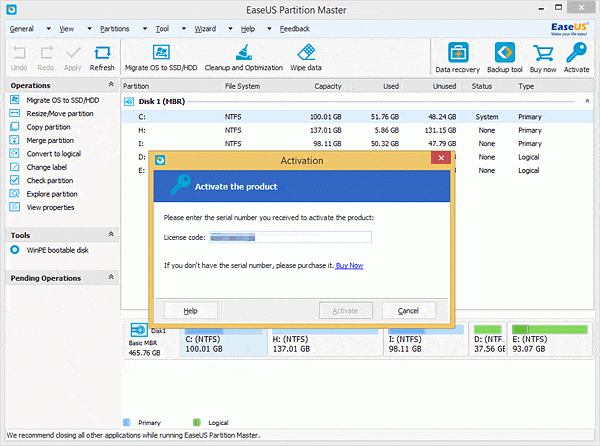
Task: Select the H: partition row
Action: coord(357,130)
